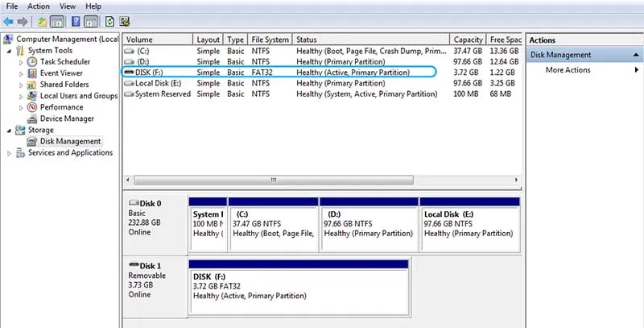Image resolution: width=644 pixels, height=328 pixels.
Task: Click the Forward arrow toolbar icon
Action: (22, 21)
